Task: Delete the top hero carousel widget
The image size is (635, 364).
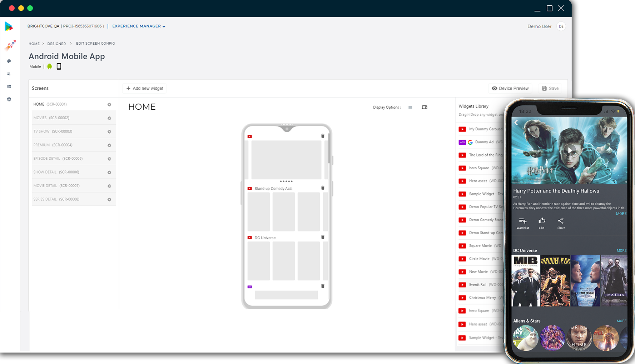Action: 323,136
